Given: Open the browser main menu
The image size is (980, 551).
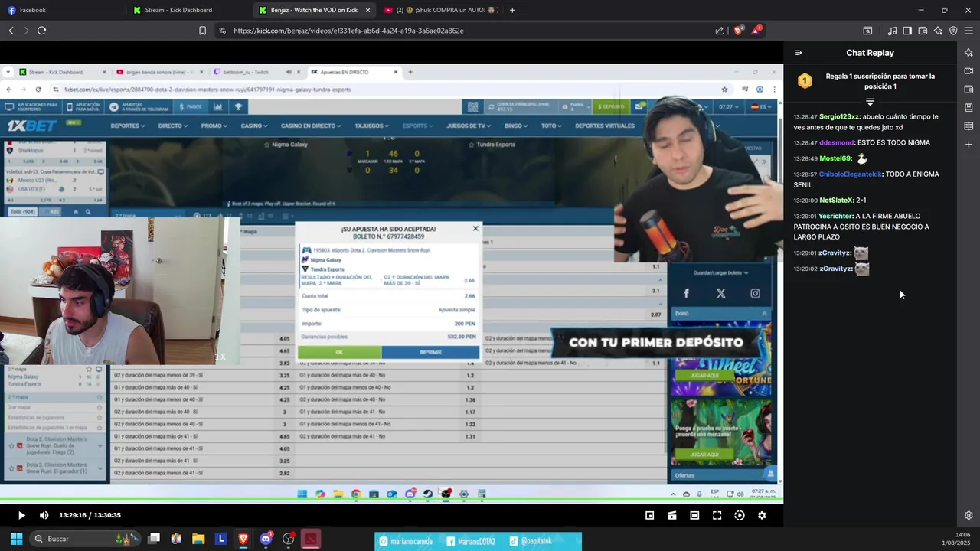Looking at the screenshot, I should pyautogui.click(x=969, y=31).
